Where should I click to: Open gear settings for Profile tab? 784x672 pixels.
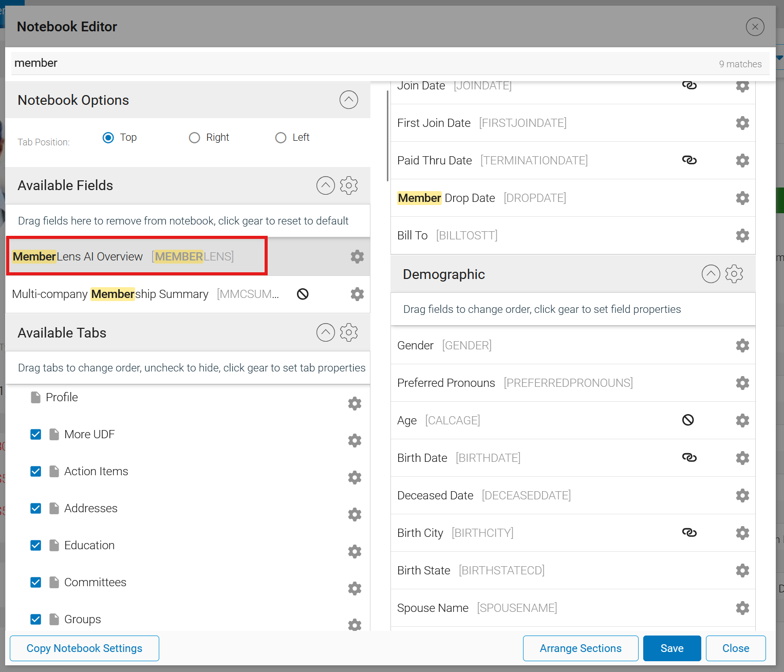tap(354, 403)
